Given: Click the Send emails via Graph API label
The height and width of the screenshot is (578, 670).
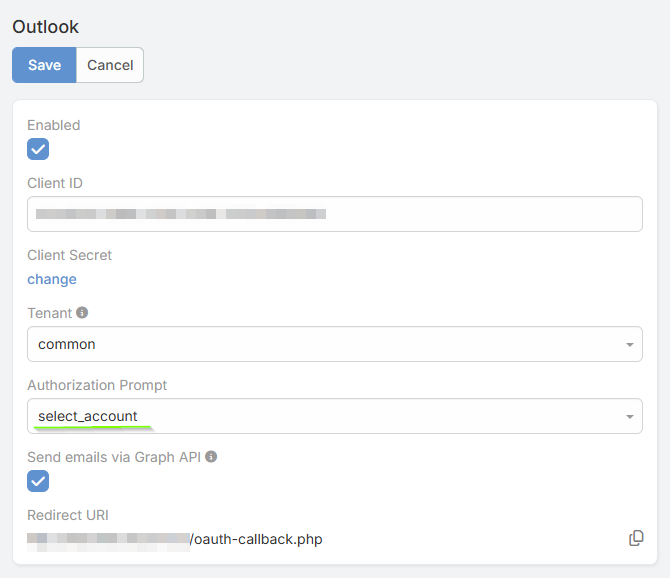Looking at the screenshot, I should click(x=114, y=457).
